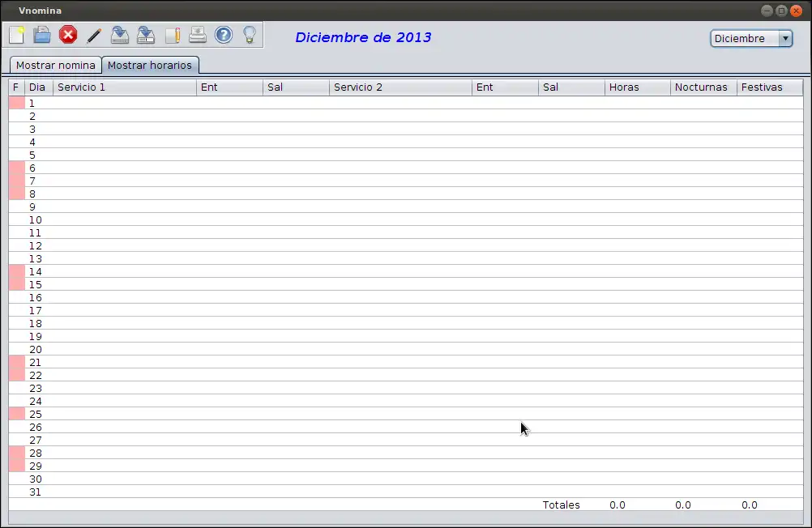Screen dimensions: 812x528
Task: Click the Totales label
Action: (561, 505)
